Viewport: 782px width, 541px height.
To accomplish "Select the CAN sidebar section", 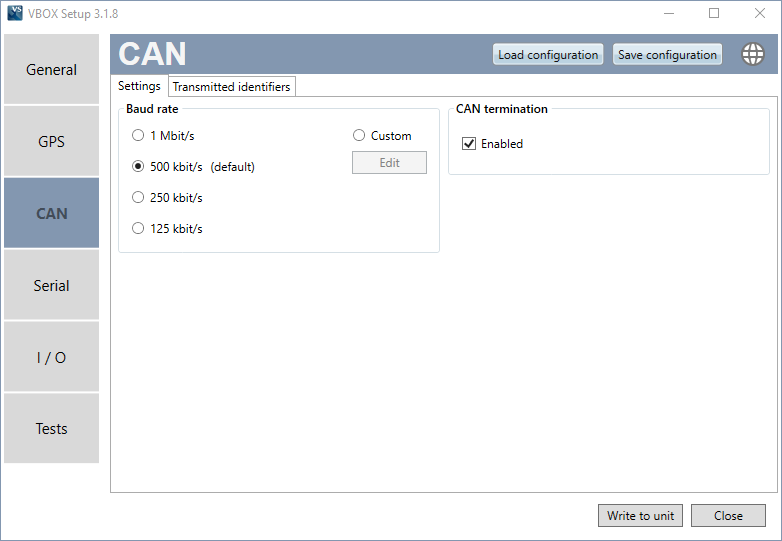I will point(51,213).
